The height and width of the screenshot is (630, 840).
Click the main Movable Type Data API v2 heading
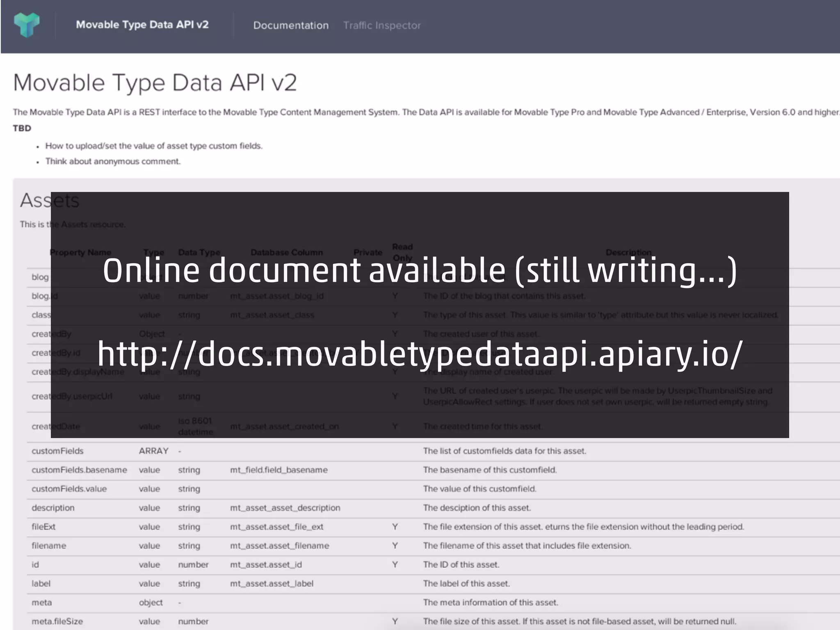click(155, 82)
